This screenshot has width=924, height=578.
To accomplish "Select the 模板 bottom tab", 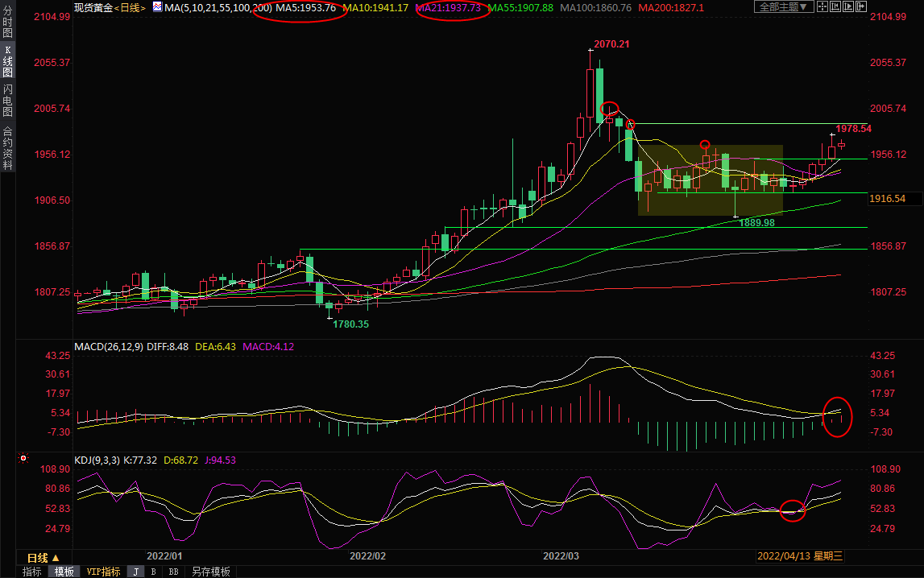I will point(64,572).
